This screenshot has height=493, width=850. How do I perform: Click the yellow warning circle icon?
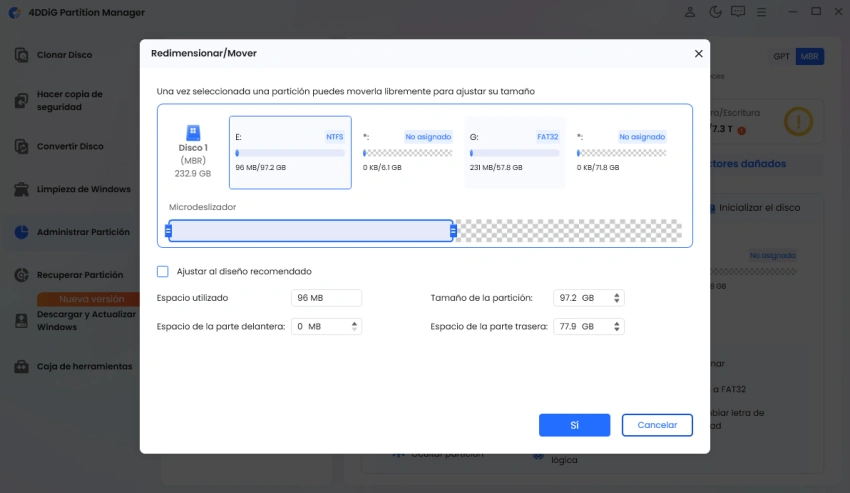799,121
